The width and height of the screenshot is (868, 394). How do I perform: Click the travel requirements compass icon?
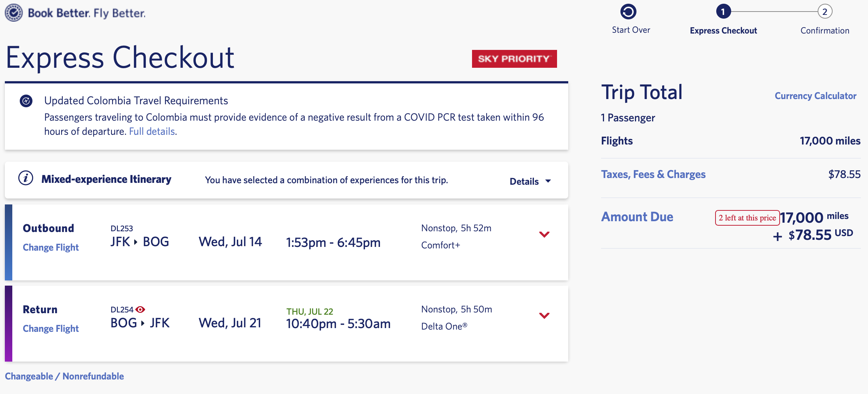coord(25,101)
